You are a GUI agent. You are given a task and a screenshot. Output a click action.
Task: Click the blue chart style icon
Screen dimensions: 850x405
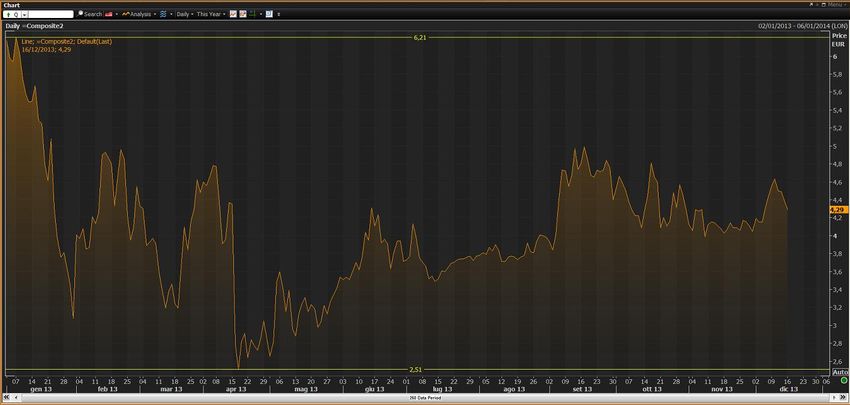[164, 15]
